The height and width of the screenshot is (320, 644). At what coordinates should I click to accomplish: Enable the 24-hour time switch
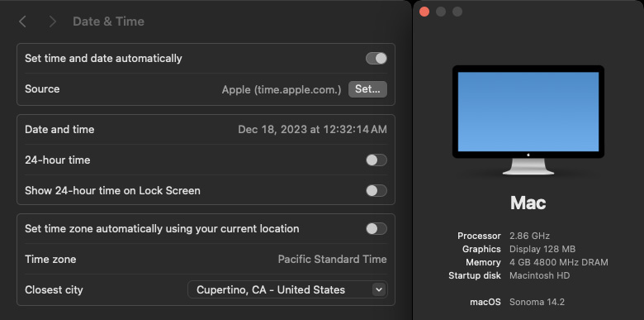point(376,160)
